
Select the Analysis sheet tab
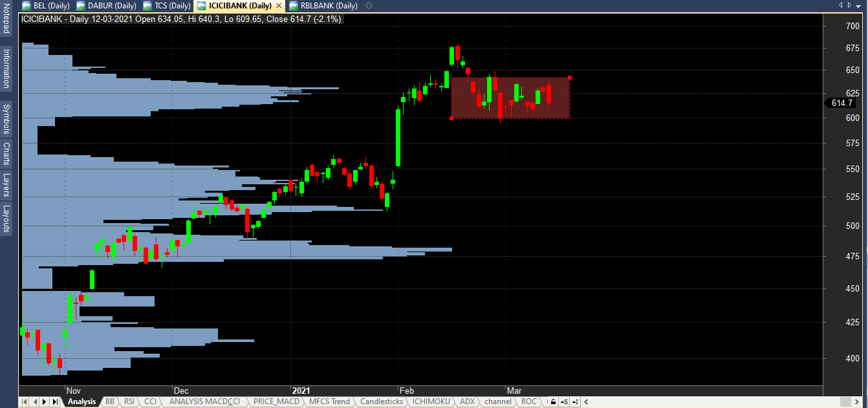tap(81, 402)
